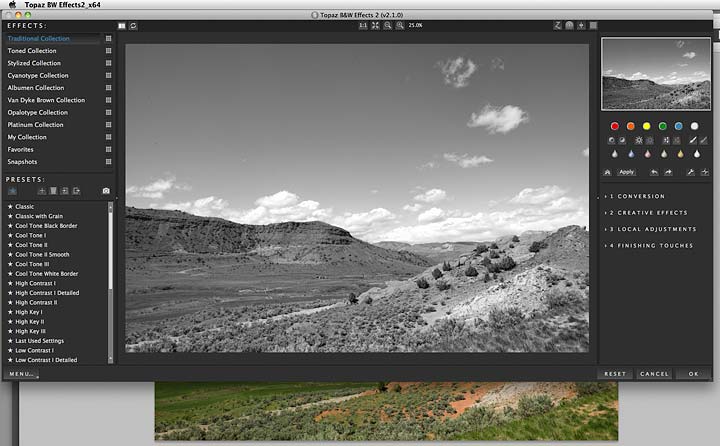Choose the High Key III preset
The height and width of the screenshot is (446, 720).
[x=30, y=331]
